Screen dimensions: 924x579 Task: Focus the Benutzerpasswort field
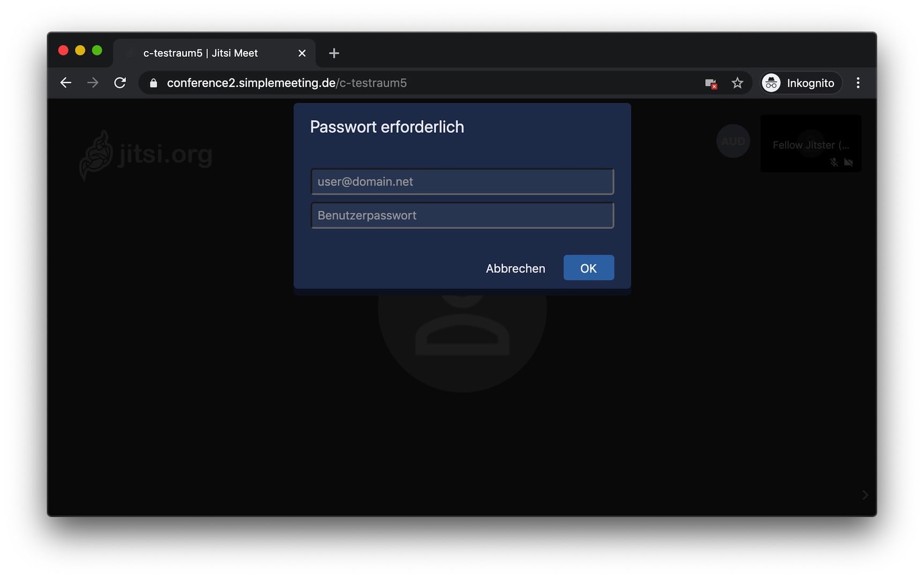coord(462,216)
